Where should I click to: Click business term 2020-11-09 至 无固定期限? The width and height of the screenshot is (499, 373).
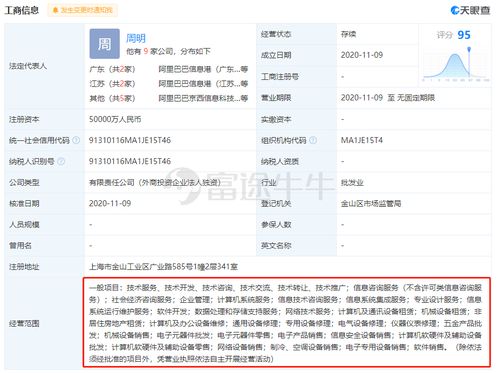tap(388, 98)
